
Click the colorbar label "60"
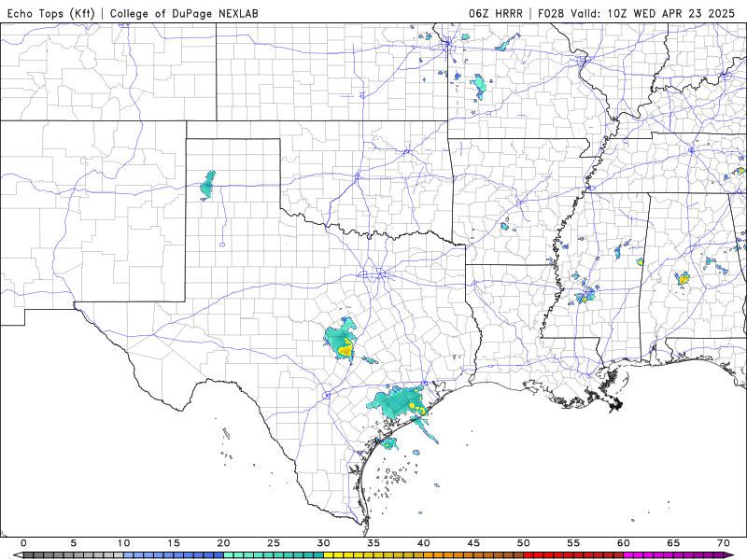[624, 543]
